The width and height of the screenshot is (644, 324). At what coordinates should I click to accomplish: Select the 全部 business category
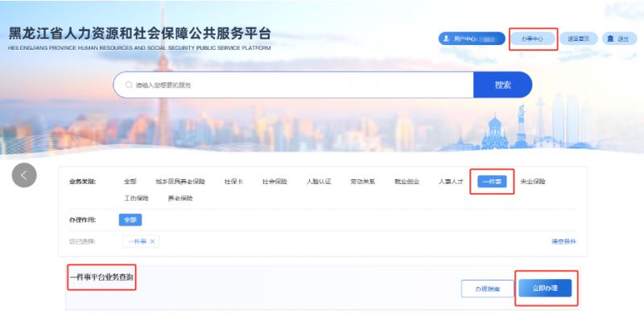[130, 182]
